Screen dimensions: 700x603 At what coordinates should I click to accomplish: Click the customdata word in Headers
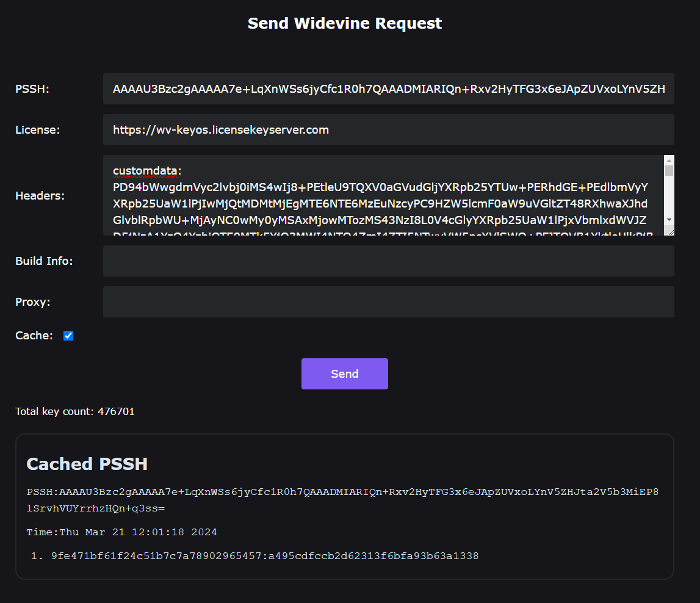[x=145, y=171]
